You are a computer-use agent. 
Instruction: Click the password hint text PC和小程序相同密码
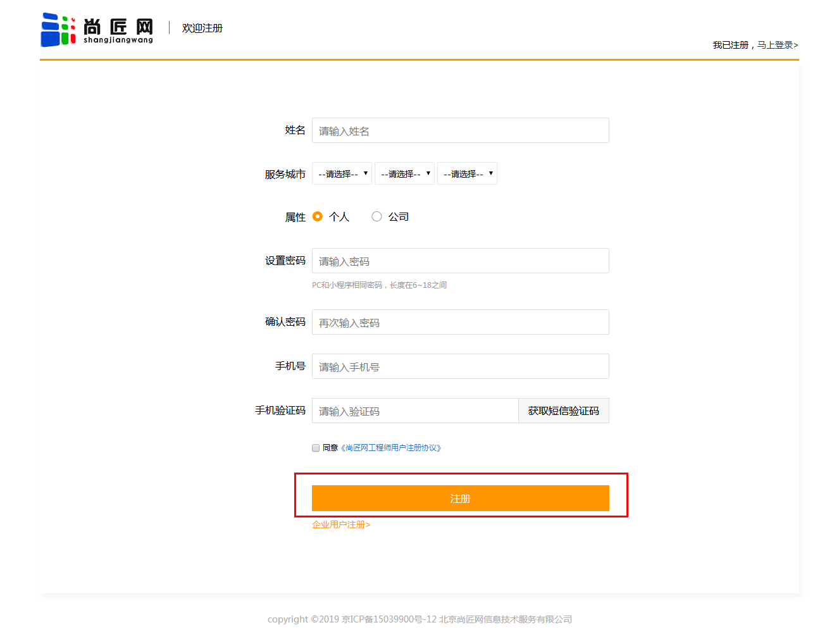[379, 285]
